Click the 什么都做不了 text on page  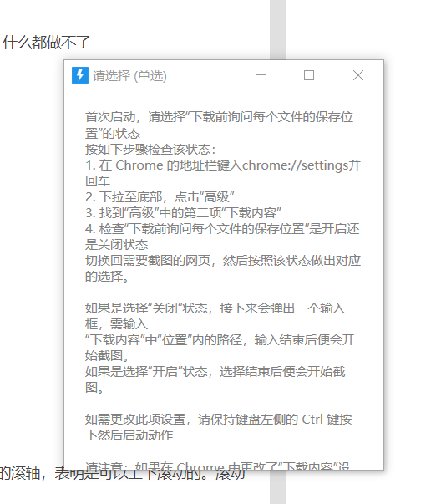[46, 43]
